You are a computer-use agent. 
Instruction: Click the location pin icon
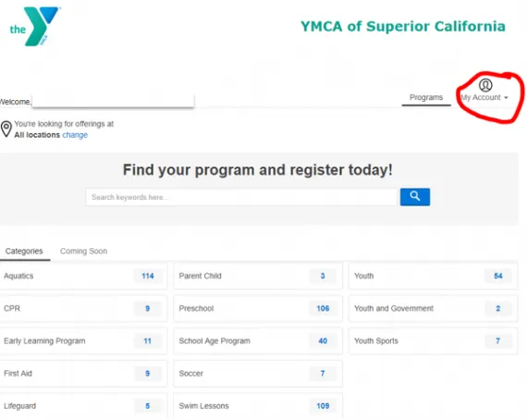(6, 130)
